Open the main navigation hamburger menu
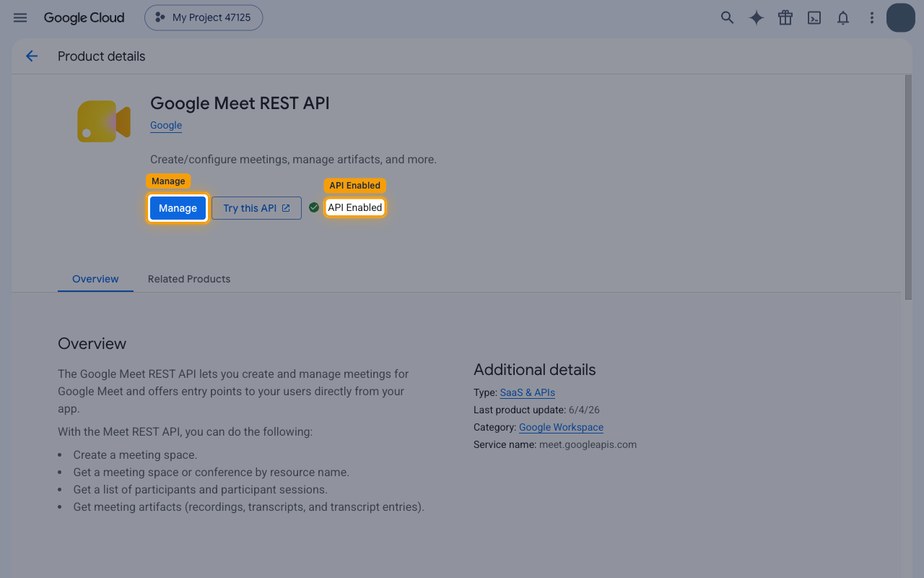The height and width of the screenshot is (578, 924). pyautogui.click(x=20, y=18)
